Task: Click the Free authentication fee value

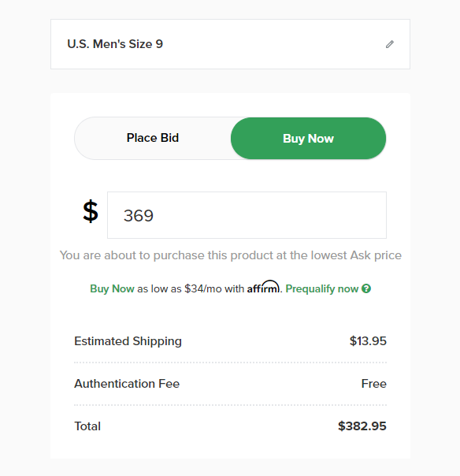Action: (374, 384)
